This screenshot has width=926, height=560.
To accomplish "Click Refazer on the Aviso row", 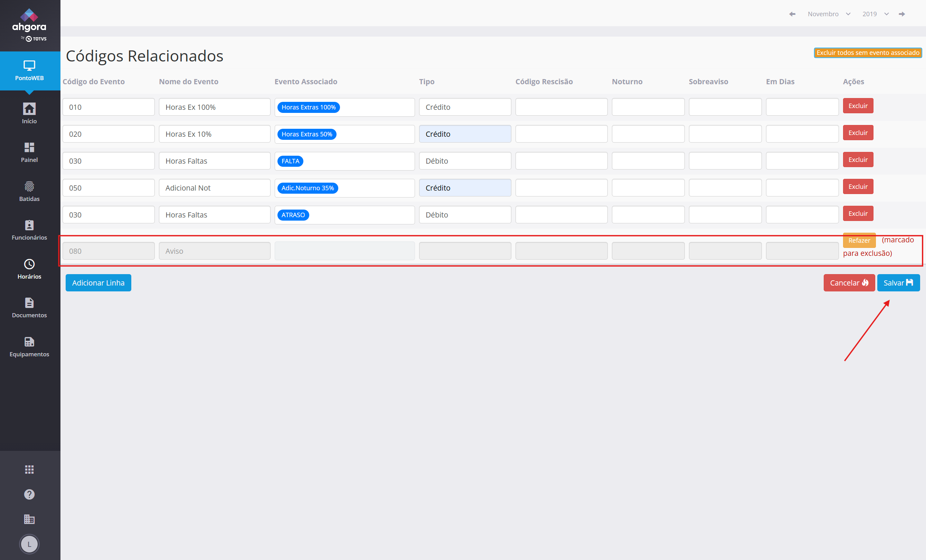I will pos(859,240).
